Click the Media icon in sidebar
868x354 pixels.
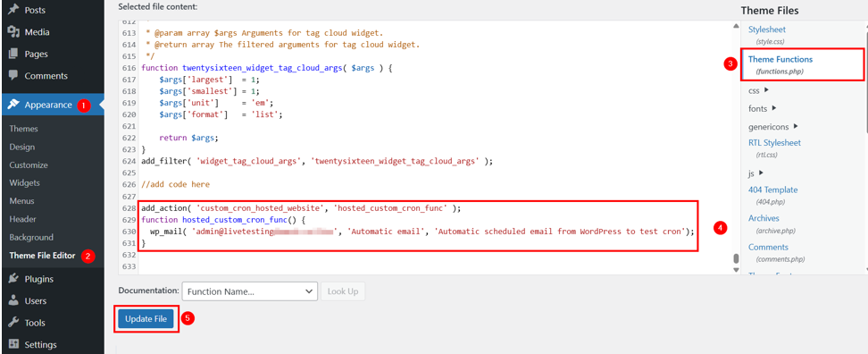coord(13,32)
